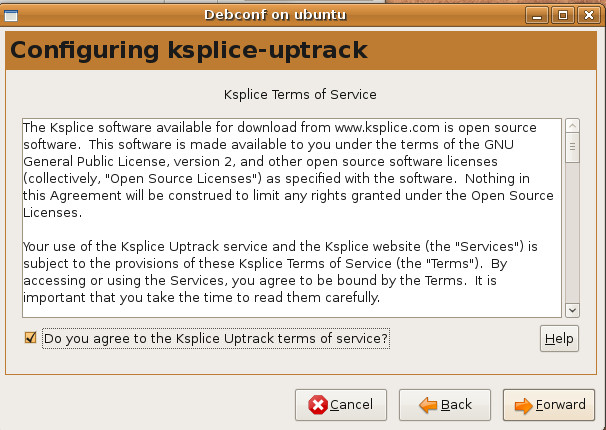Screen dimensions: 606x430
Task: Click inside the Ksplice terms text area
Action: (x=292, y=218)
